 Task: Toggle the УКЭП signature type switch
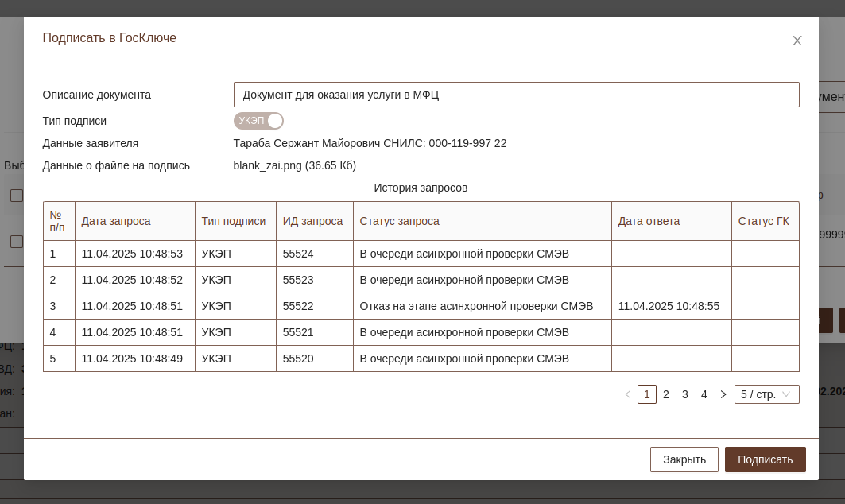click(x=258, y=121)
